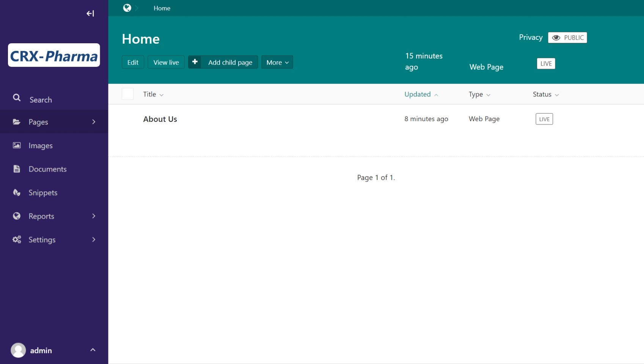The height and width of the screenshot is (364, 644).
Task: Toggle the PUBLIC privacy setting button
Action: click(x=567, y=38)
